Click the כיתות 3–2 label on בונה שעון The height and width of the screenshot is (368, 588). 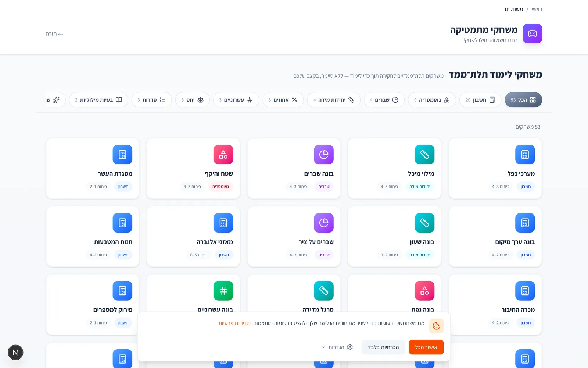[389, 255]
